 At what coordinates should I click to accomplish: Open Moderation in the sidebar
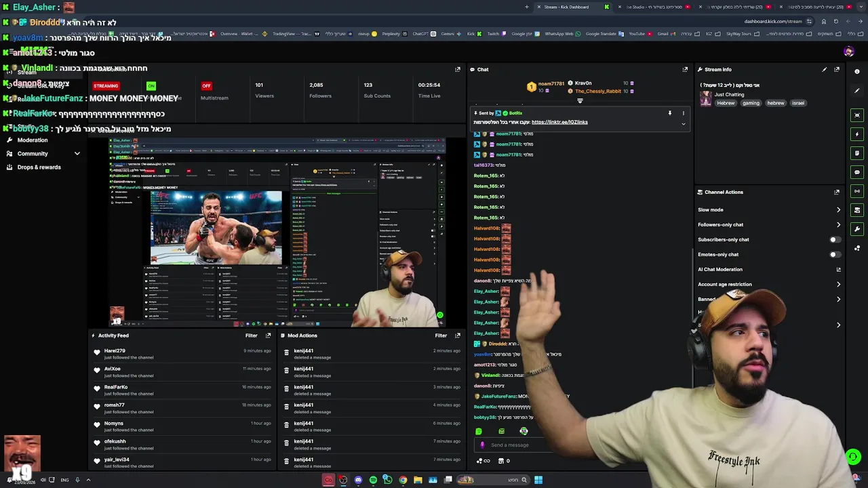(x=33, y=140)
